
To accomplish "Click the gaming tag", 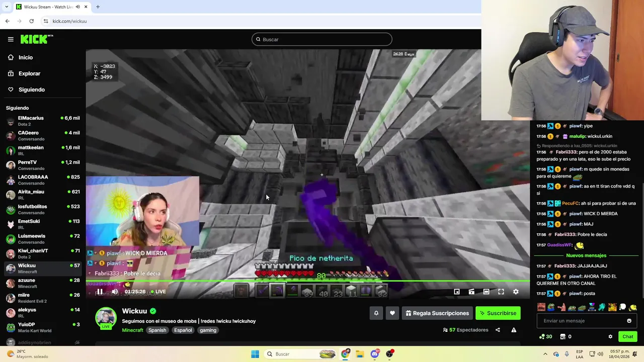I will (x=208, y=330).
